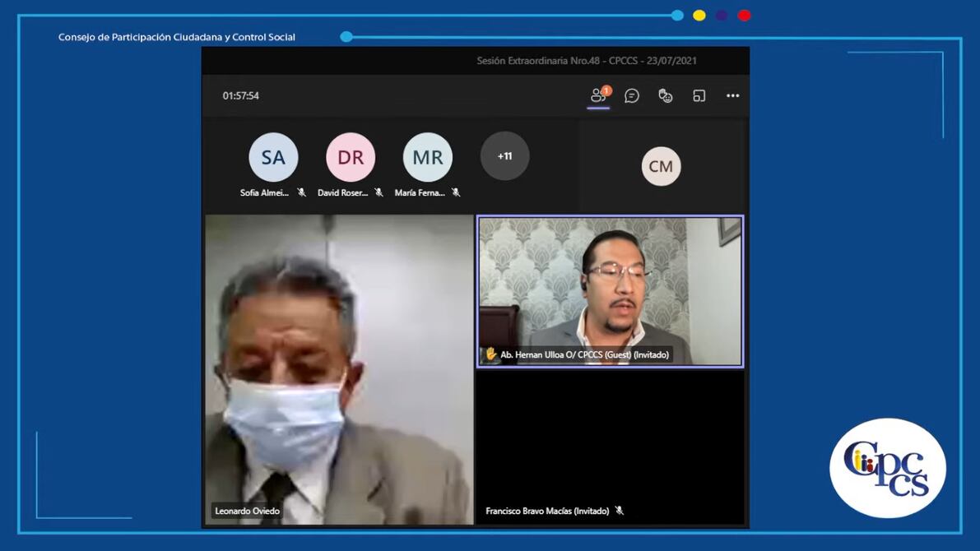Click the Leonardo Oviedo name label
The image size is (980, 551).
pyautogui.click(x=248, y=511)
